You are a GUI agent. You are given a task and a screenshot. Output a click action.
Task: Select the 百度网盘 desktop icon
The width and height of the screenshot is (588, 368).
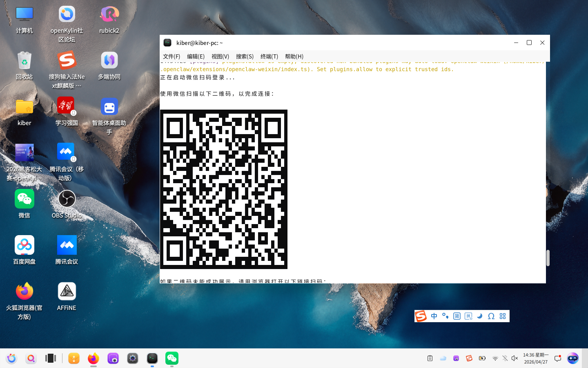coord(24,250)
